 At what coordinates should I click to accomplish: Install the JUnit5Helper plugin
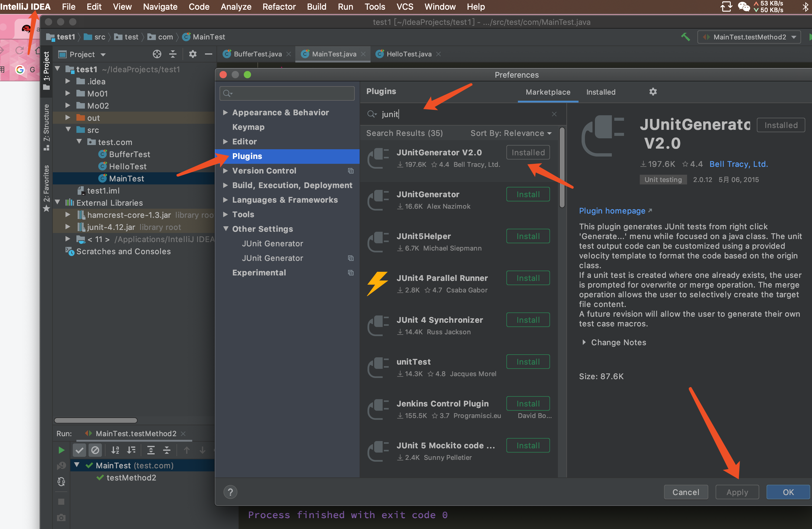pos(528,236)
